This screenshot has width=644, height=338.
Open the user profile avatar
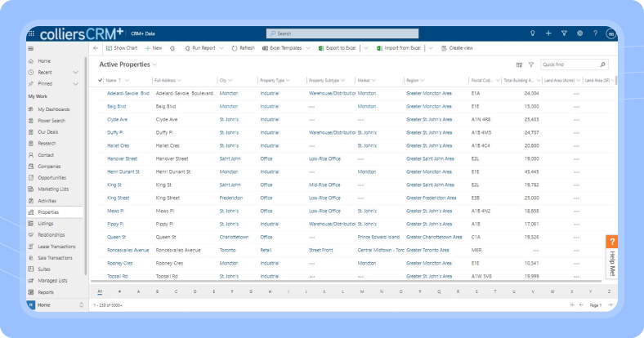point(610,34)
